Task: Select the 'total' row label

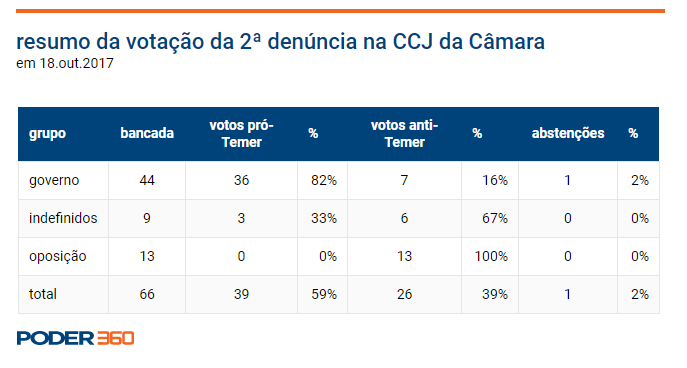Action: 42,294
